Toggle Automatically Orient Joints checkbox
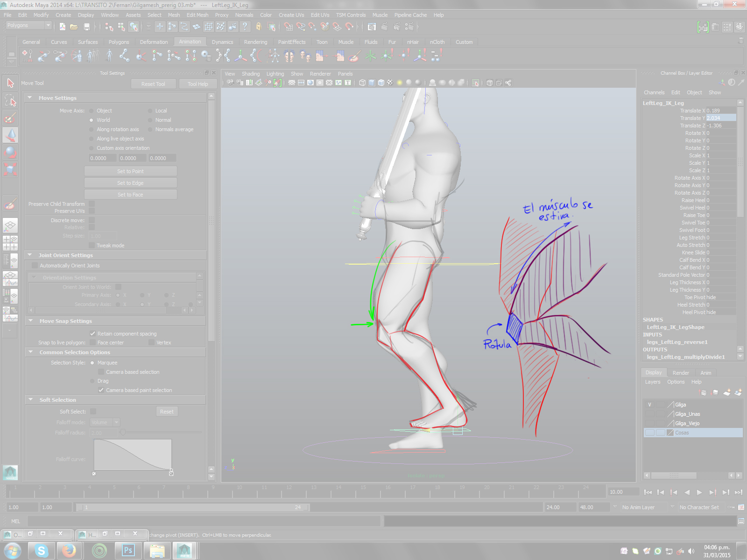Viewport: 747px width, 560px height. (x=35, y=266)
